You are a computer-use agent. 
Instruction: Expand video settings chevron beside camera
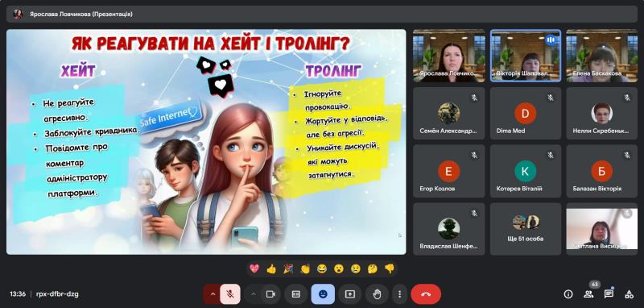click(x=253, y=294)
